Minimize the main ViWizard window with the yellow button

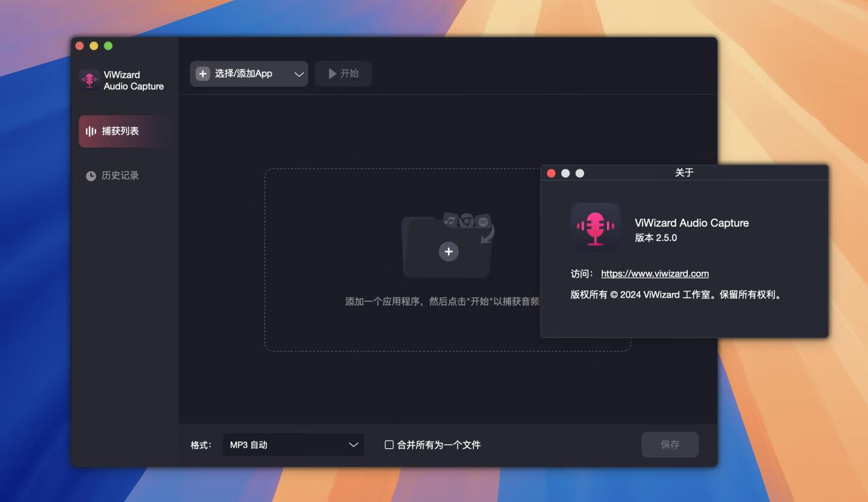tap(94, 46)
